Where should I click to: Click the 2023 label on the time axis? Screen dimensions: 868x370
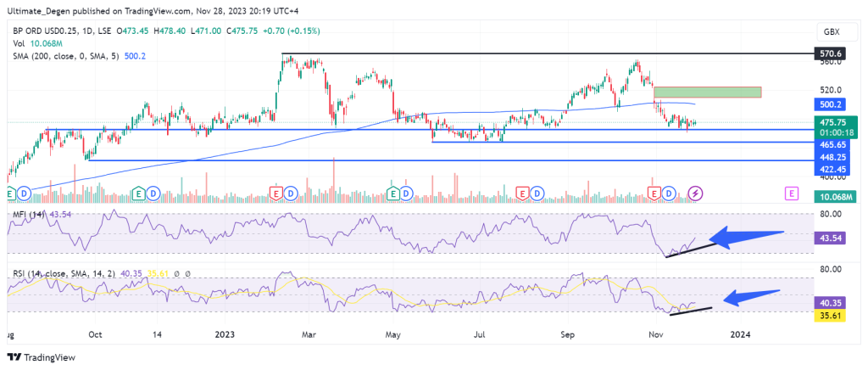(x=225, y=334)
